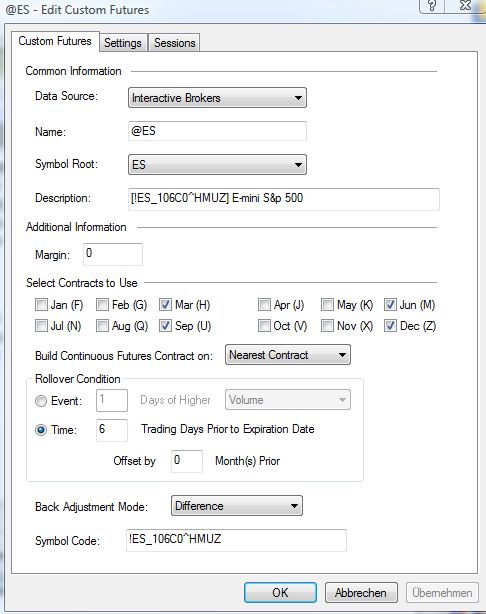Select the Time rollover radio button
Viewport: 486px width, 614px height.
point(41,430)
